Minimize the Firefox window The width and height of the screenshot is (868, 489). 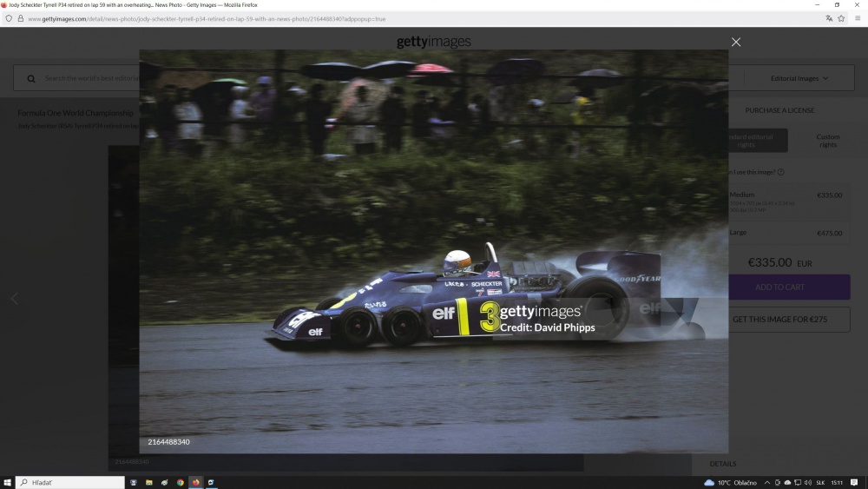[x=817, y=5]
